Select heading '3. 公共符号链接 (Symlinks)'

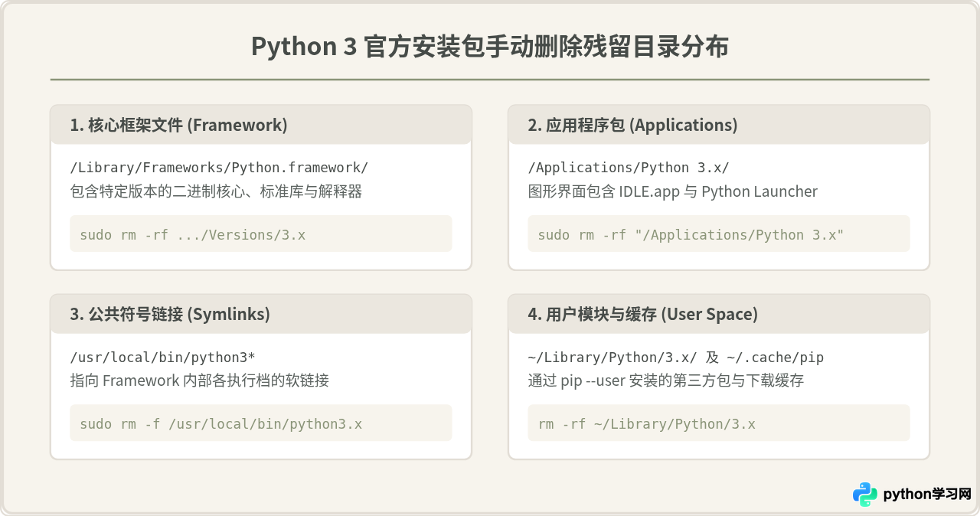pyautogui.click(x=170, y=314)
